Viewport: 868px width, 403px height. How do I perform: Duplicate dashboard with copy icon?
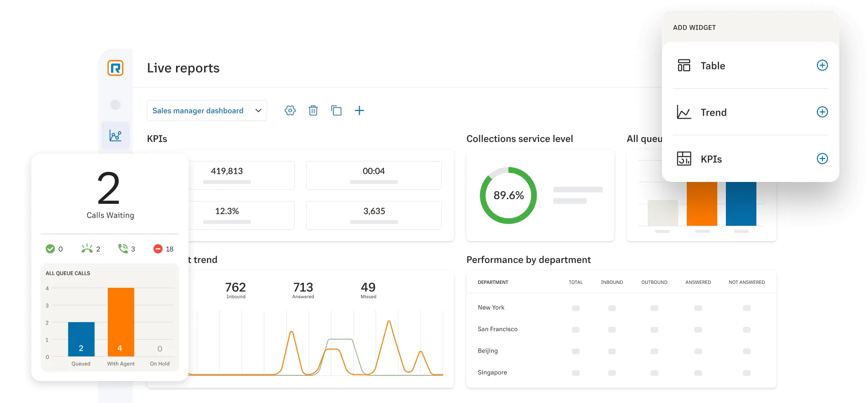[336, 111]
